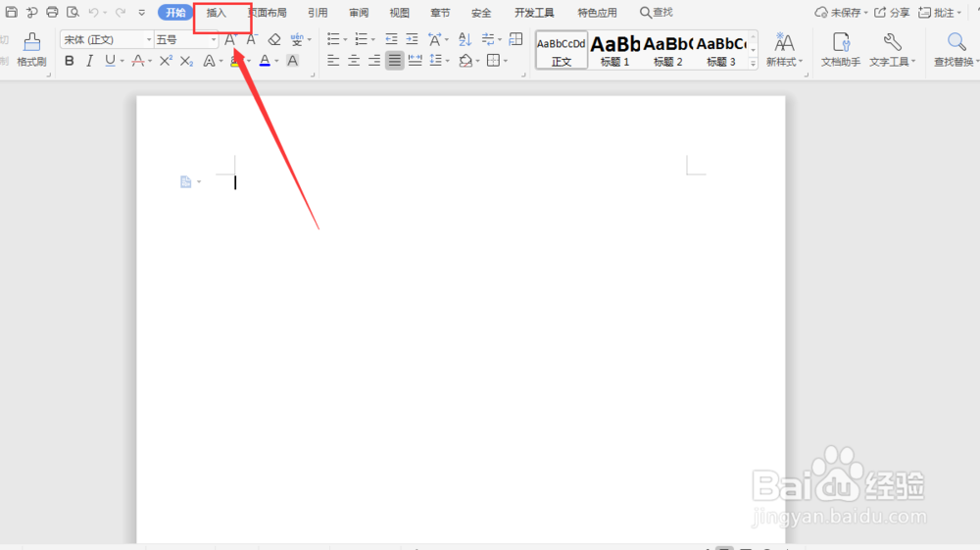
Task: Click the Save icon
Action: click(x=11, y=12)
